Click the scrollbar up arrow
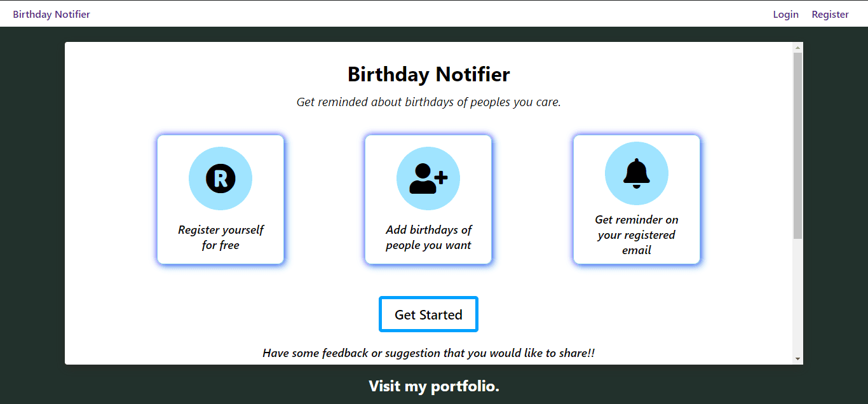 (798, 48)
